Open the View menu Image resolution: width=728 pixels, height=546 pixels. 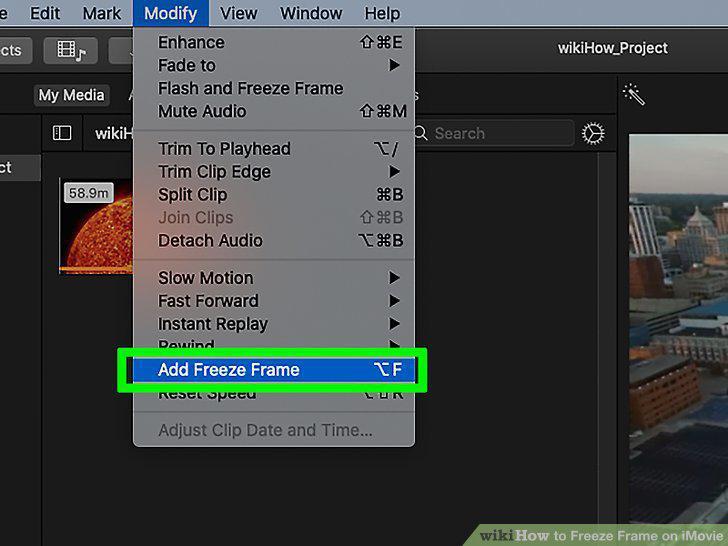pyautogui.click(x=239, y=13)
